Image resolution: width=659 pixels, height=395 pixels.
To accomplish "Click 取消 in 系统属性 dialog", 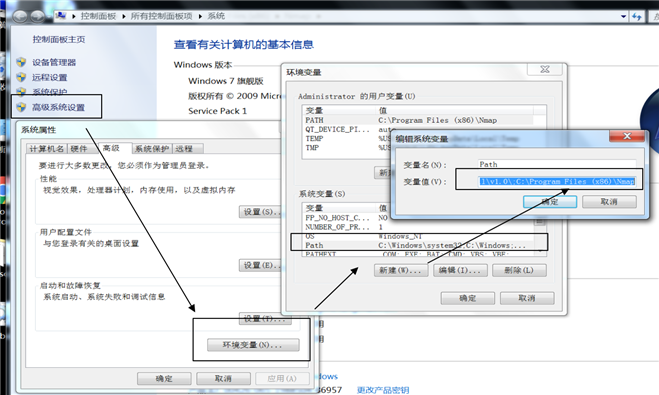I will pos(223,379).
